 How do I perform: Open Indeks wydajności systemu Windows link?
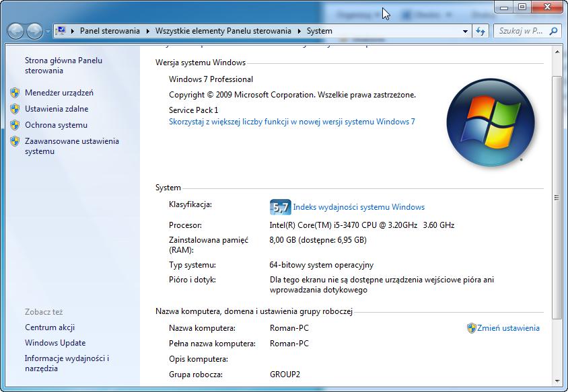pyautogui.click(x=359, y=207)
